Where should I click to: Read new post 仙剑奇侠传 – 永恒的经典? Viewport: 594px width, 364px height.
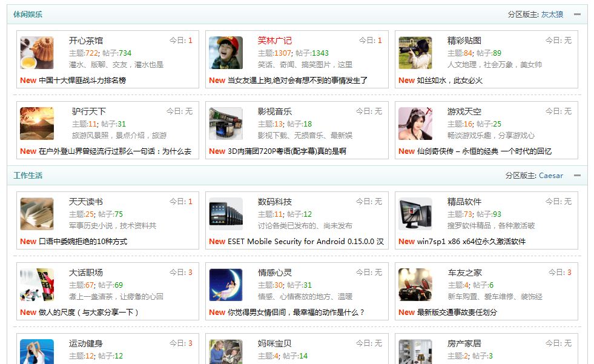[484, 151]
